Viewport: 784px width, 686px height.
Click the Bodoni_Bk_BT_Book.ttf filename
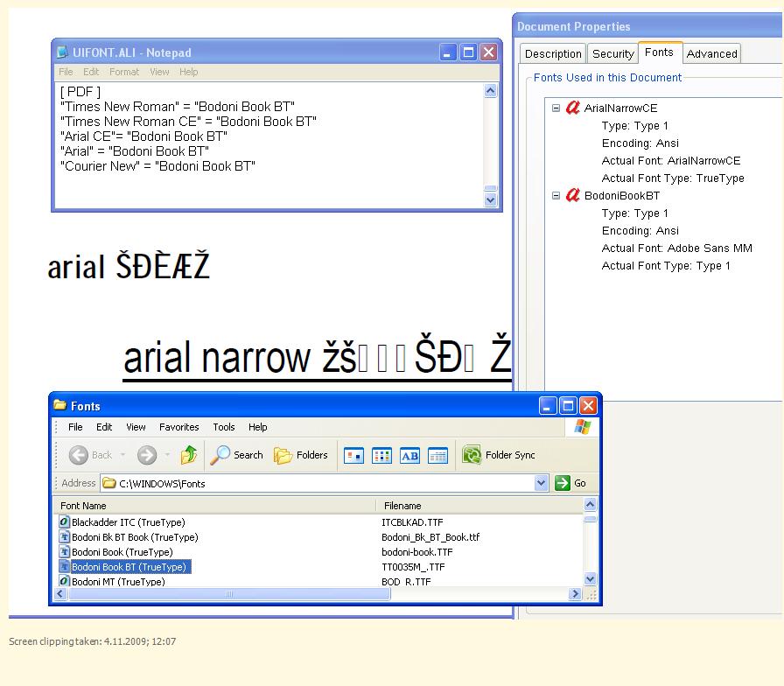click(430, 537)
